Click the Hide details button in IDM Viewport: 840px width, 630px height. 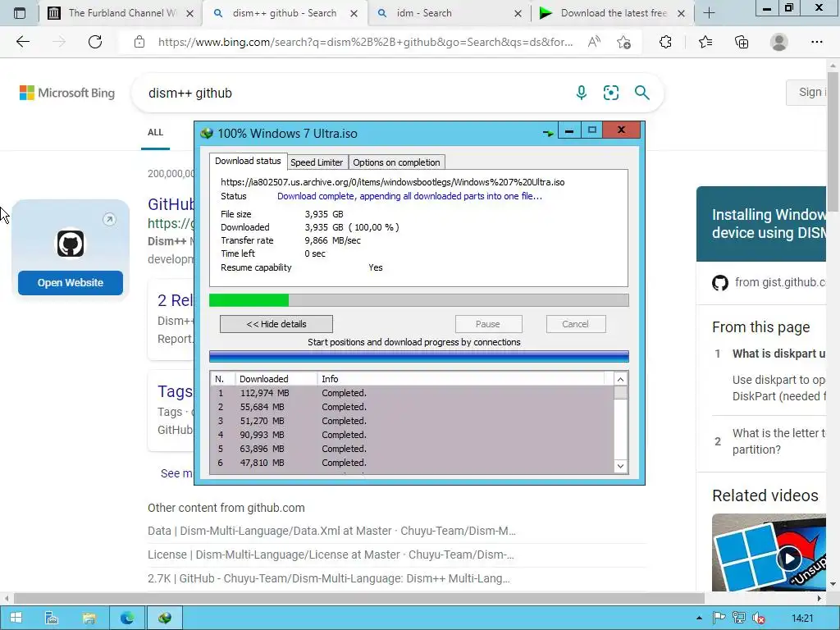pos(276,324)
